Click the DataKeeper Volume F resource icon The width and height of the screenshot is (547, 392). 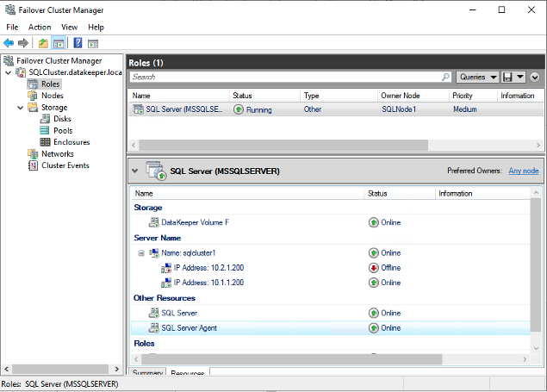[x=154, y=222]
